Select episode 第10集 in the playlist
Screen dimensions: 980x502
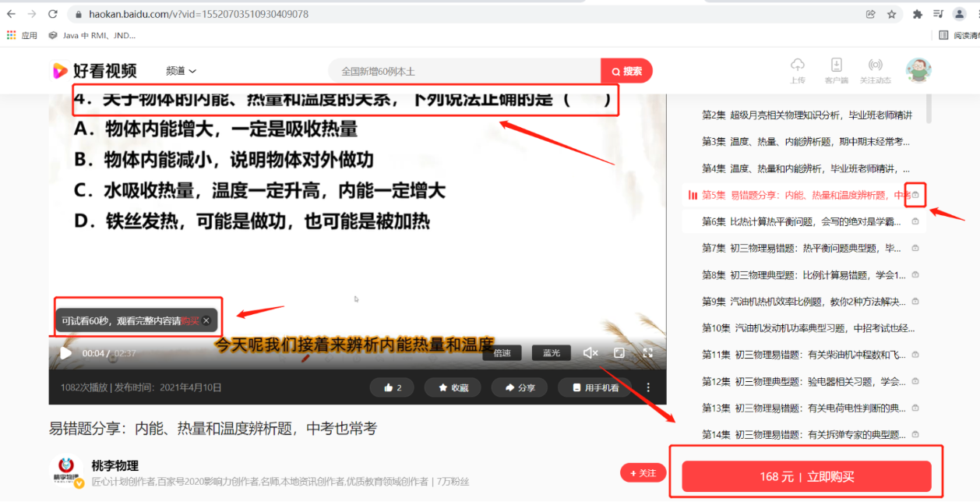(x=802, y=328)
